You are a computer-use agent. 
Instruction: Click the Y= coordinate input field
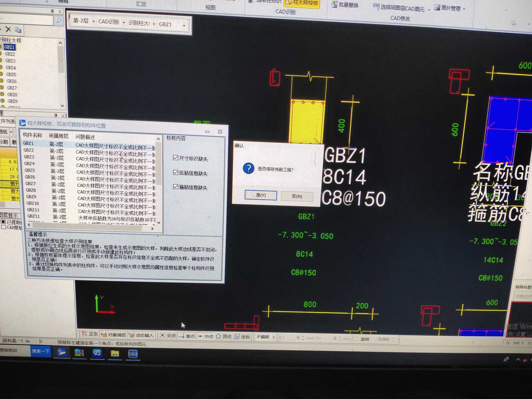[x=331, y=339]
